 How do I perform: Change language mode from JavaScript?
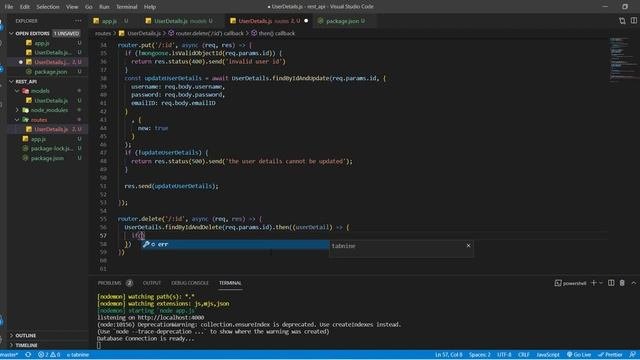point(548,355)
